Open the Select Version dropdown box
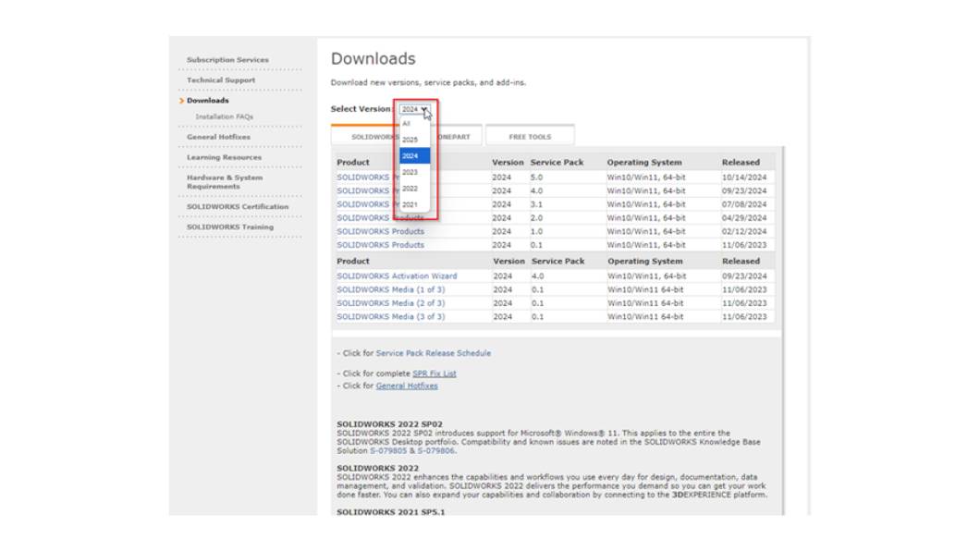 tap(414, 109)
